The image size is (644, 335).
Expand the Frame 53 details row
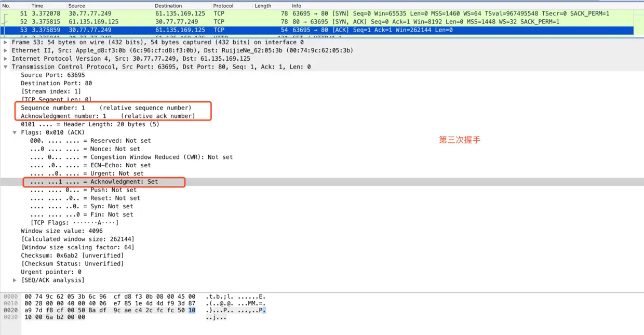[6, 42]
